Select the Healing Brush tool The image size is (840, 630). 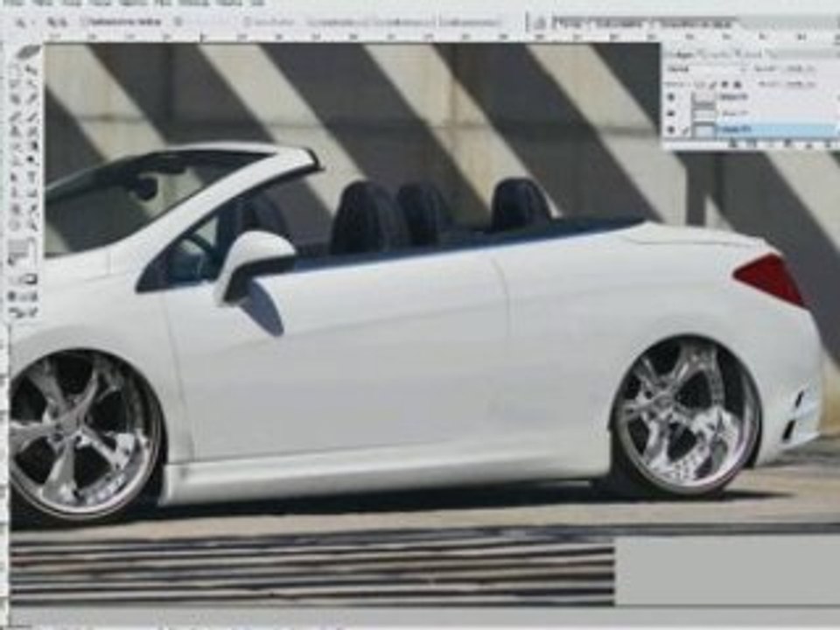click(x=15, y=115)
